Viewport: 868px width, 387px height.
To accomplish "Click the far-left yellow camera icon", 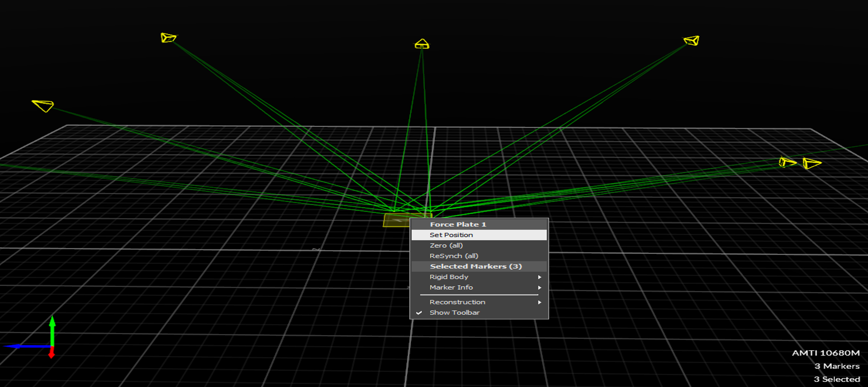I will pyautogui.click(x=43, y=105).
